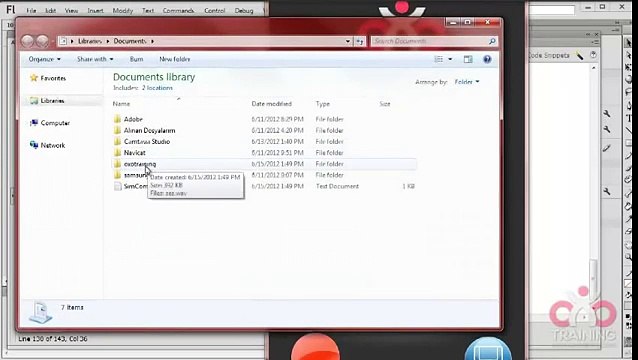Image resolution: width=638 pixels, height=360 pixels.
Task: Open the Text menu in Flash
Action: point(148,11)
